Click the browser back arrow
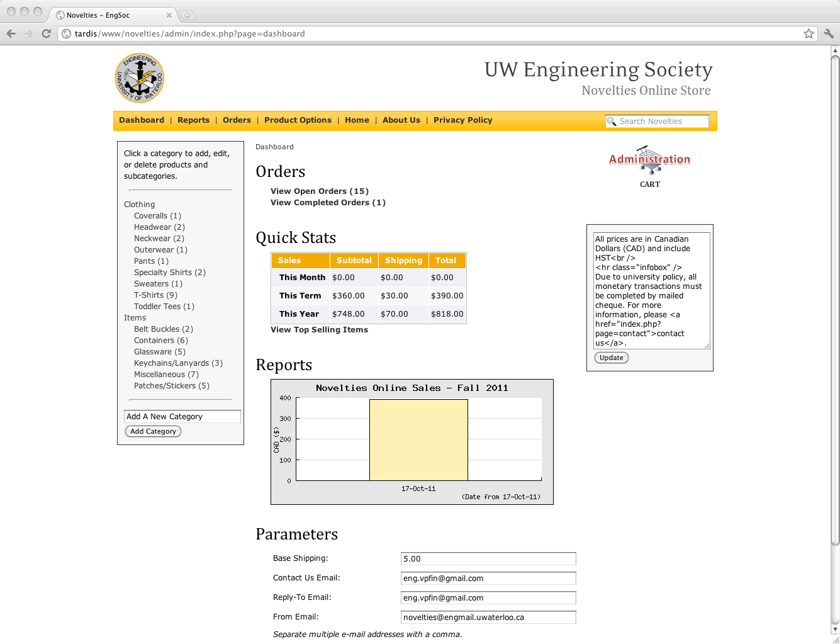 (x=11, y=33)
